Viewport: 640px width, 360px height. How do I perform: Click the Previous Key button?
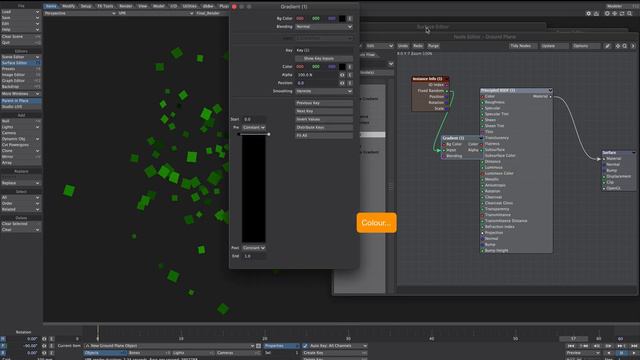click(324, 103)
